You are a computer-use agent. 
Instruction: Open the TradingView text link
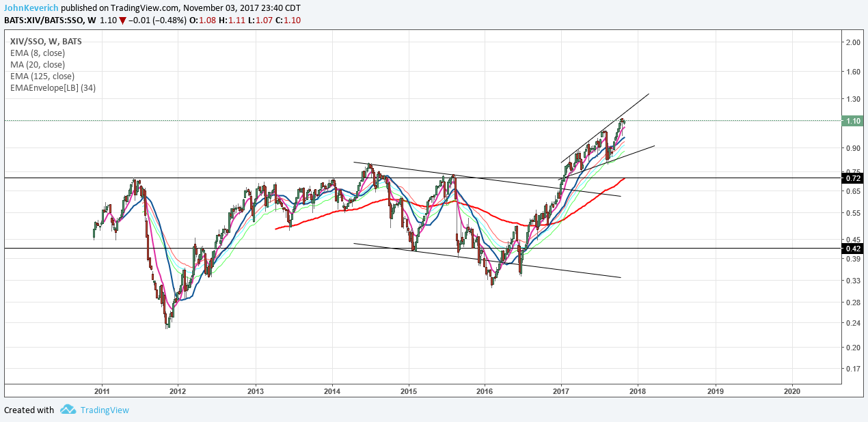(x=105, y=410)
